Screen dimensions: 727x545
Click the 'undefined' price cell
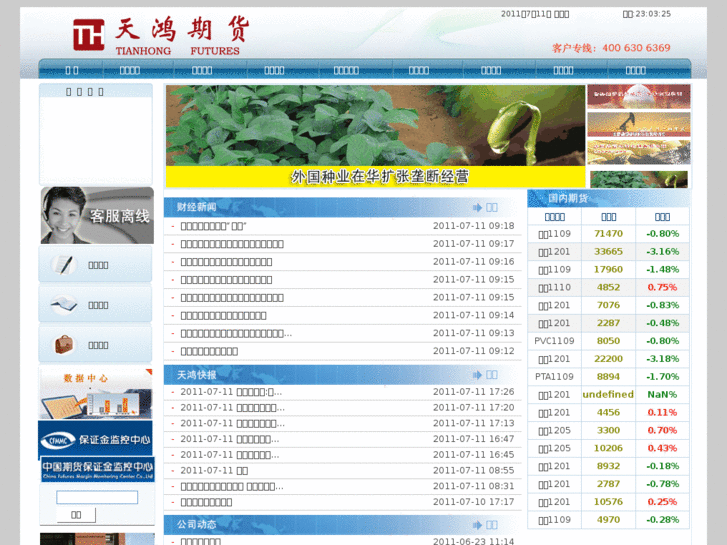[608, 394]
